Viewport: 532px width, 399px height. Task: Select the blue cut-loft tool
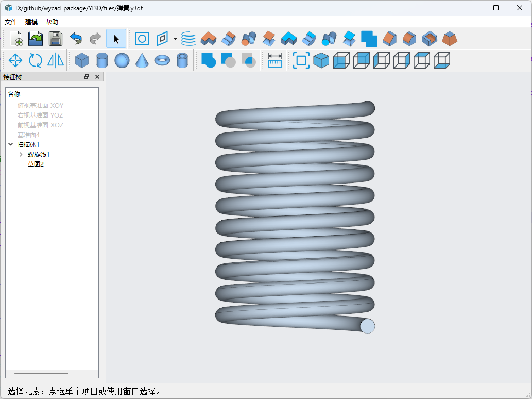(x=349, y=39)
